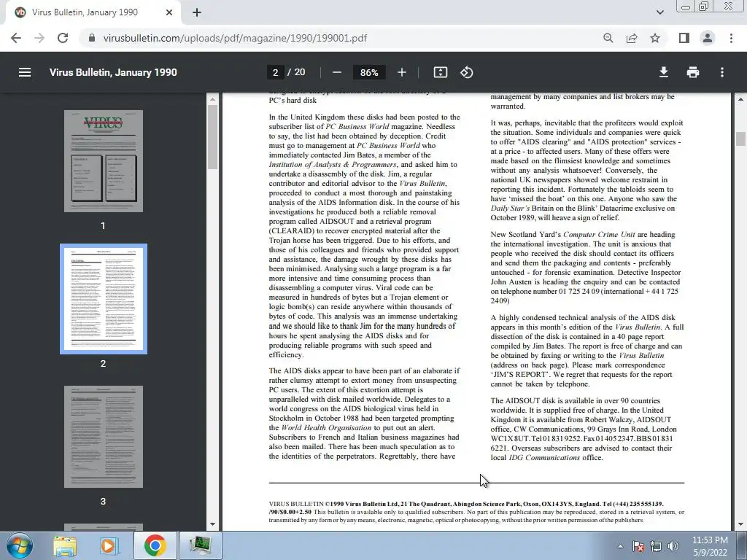Open PDF viewer more actions menu
The image size is (747, 560).
[722, 72]
